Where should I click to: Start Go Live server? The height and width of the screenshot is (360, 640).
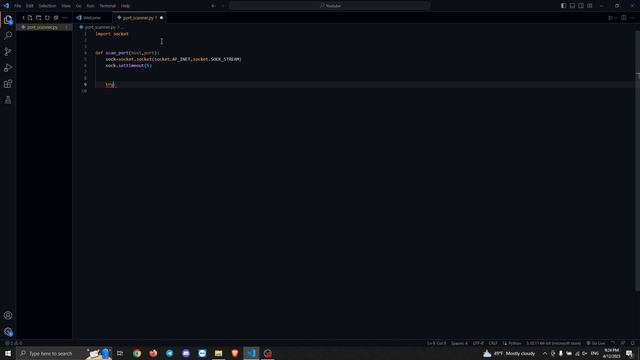(x=596, y=343)
